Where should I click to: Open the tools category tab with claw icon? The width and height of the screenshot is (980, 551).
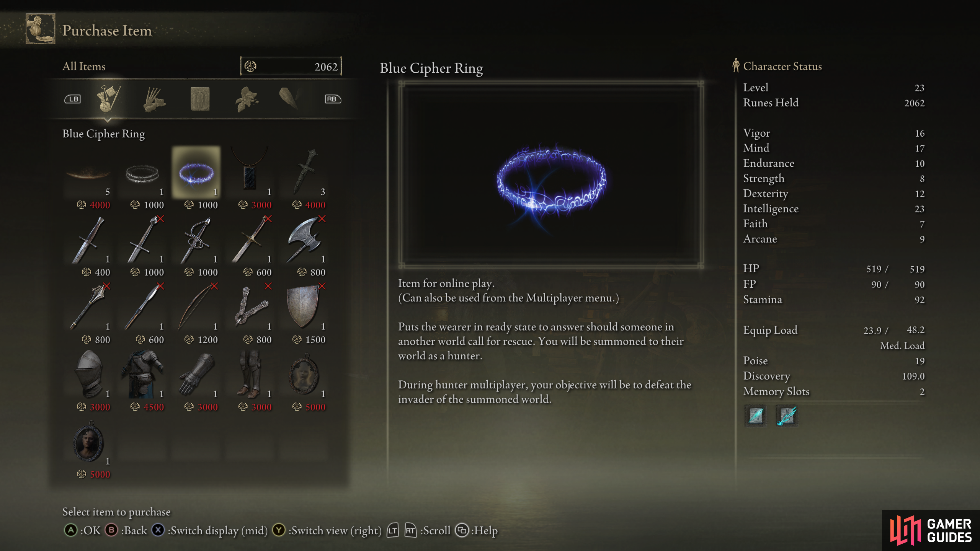coord(154,99)
